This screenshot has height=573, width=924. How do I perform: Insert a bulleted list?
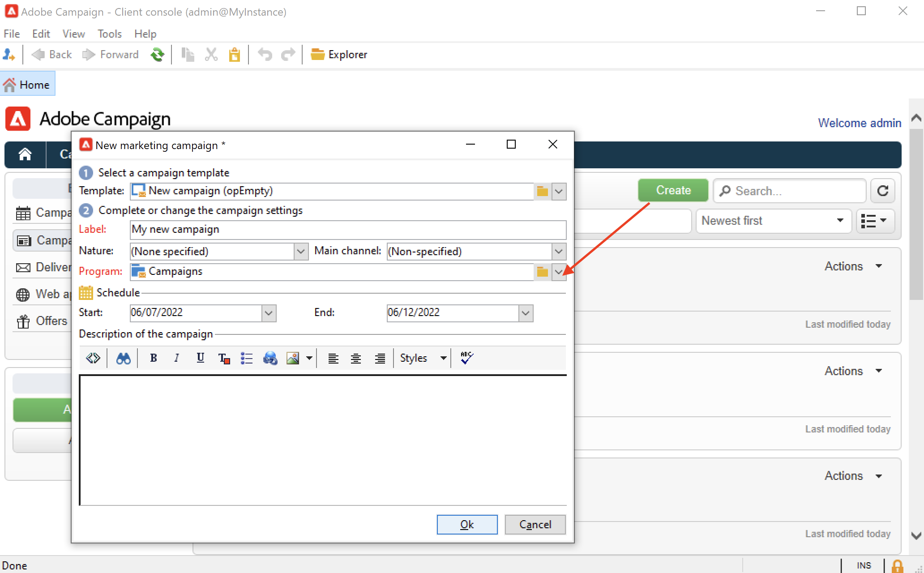click(247, 358)
